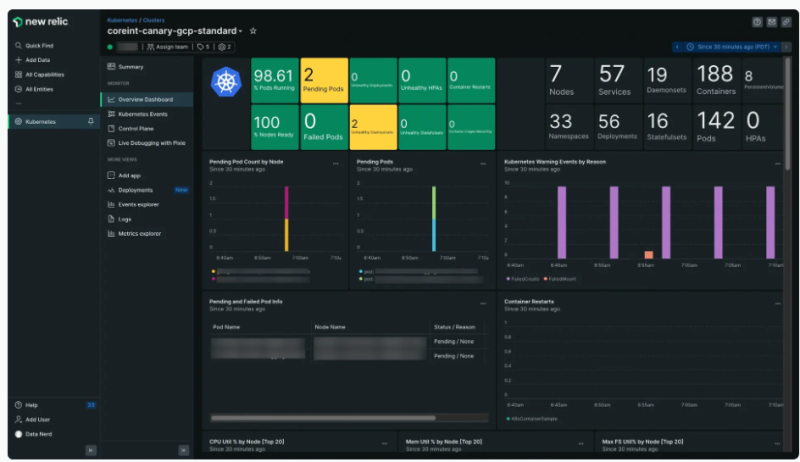Click horizontal scrollbar of pod info table
This screenshot has height=462, width=800.
[x=323, y=418]
